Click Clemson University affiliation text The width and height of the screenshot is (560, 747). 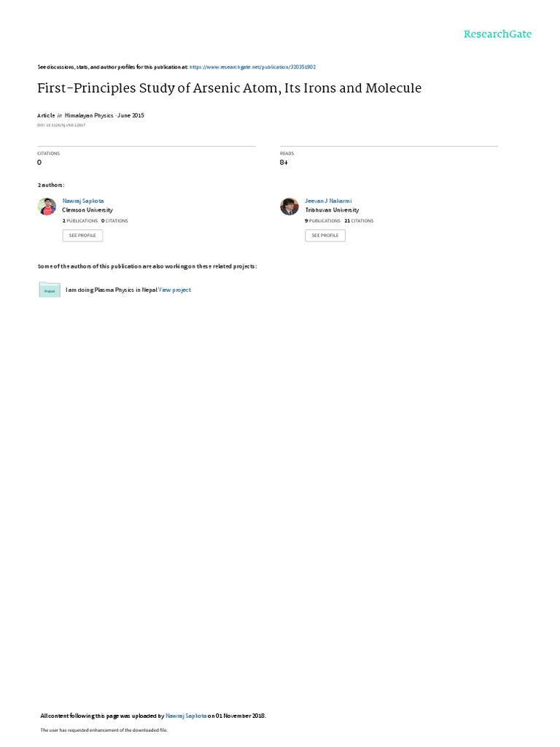(87, 210)
